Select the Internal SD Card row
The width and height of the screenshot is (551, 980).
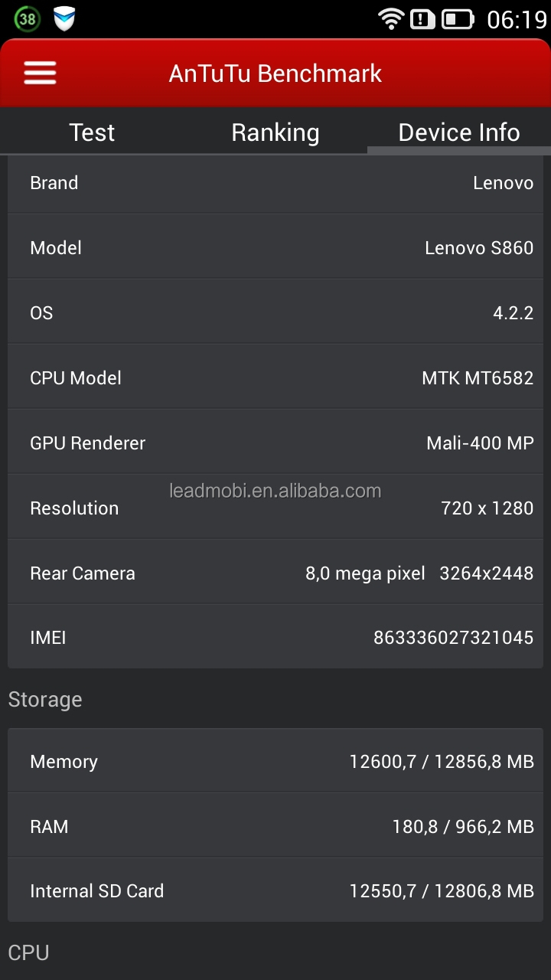(x=275, y=890)
